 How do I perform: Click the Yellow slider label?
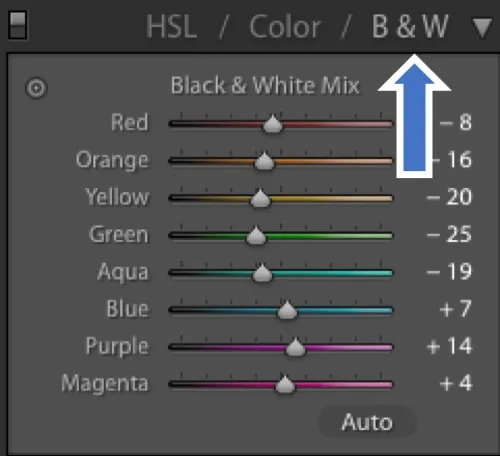[x=117, y=197]
